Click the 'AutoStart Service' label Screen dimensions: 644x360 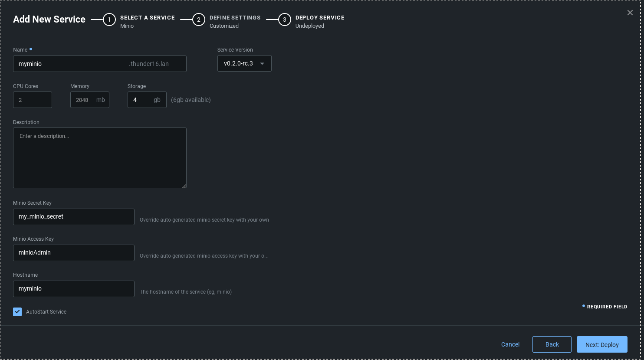pyautogui.click(x=46, y=312)
